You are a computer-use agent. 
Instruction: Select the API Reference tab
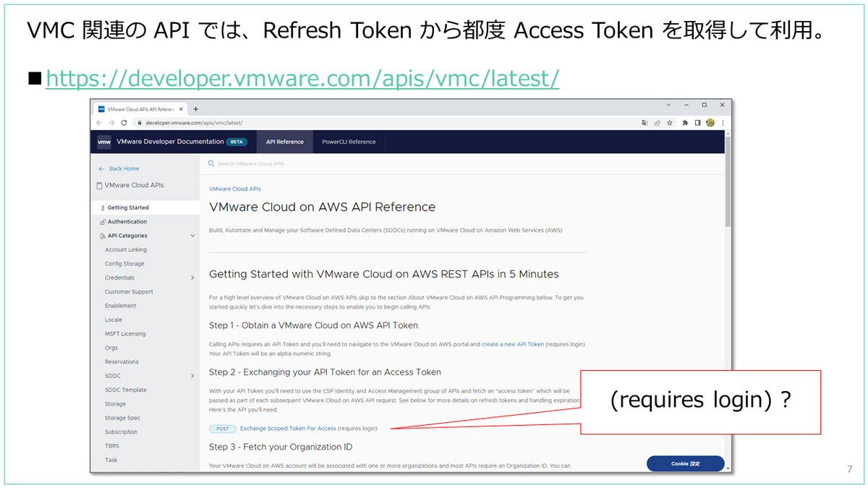point(284,142)
